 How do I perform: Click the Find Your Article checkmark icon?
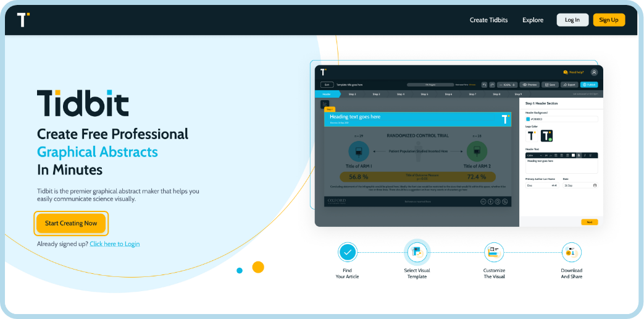coord(348,252)
